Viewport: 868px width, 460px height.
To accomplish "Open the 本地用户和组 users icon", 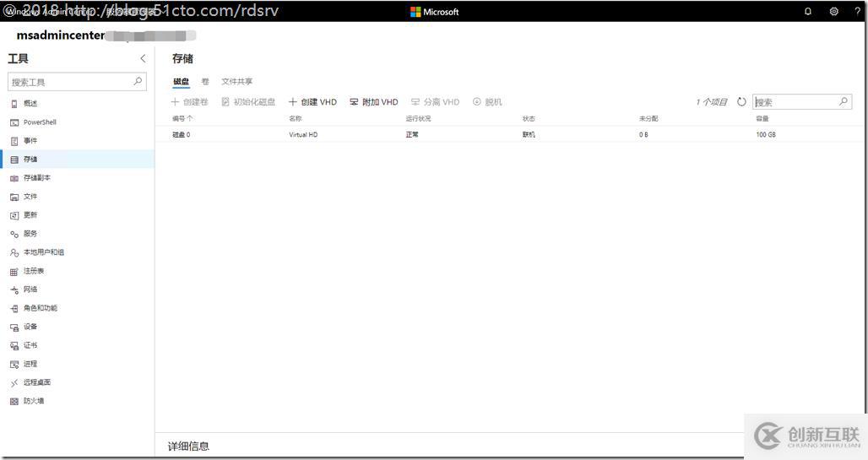I will click(14, 252).
